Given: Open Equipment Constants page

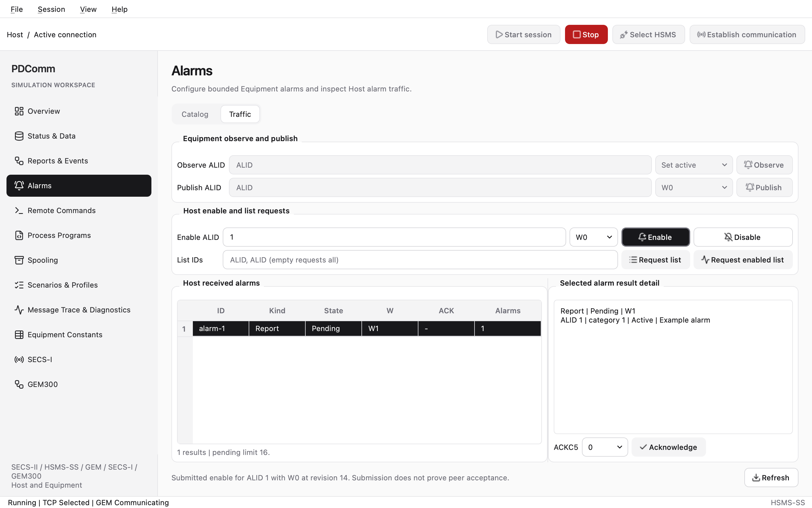Looking at the screenshot, I should coord(79,335).
